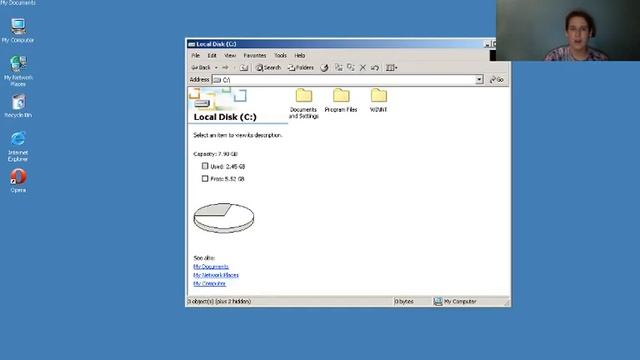Select My Network Places desktop icon
This screenshot has height=360, width=640.
click(18, 71)
